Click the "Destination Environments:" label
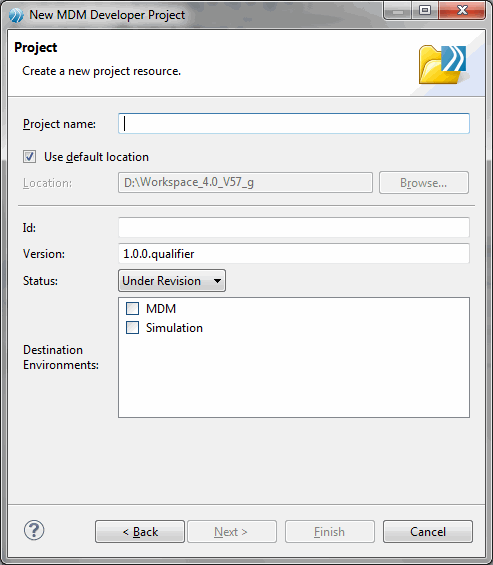The image size is (493, 565). 61,357
